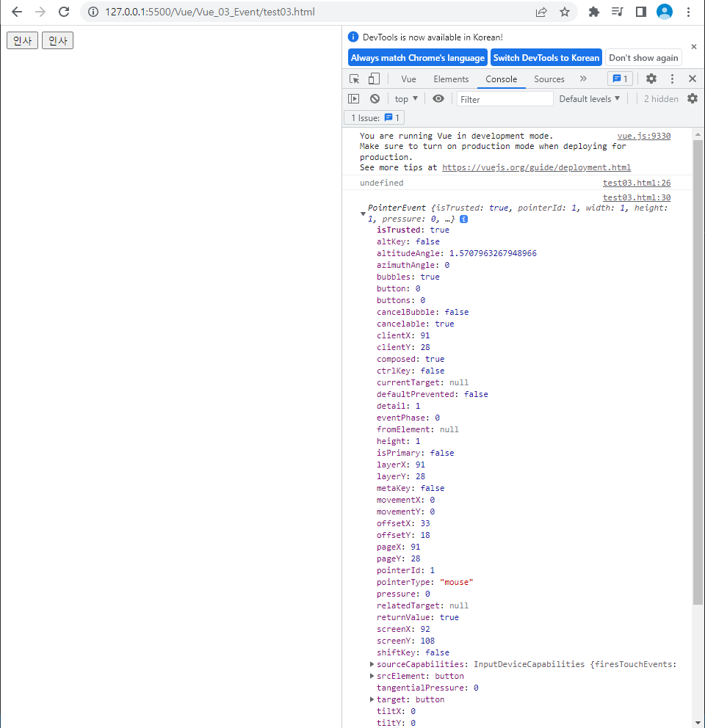This screenshot has height=728, width=705.
Task: Show more DevTools tabs chevron
Action: tap(583, 79)
